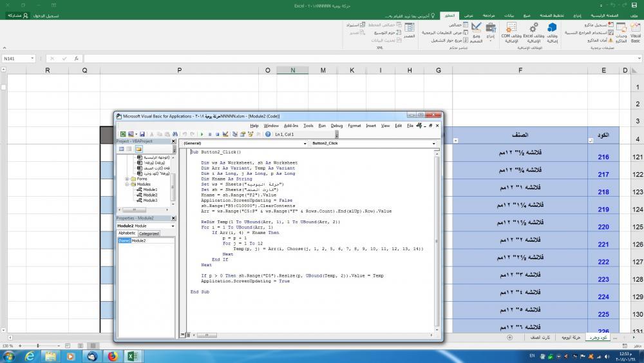
Task: Open Object Browser icon in VBA toolbar
Action: pos(251,134)
